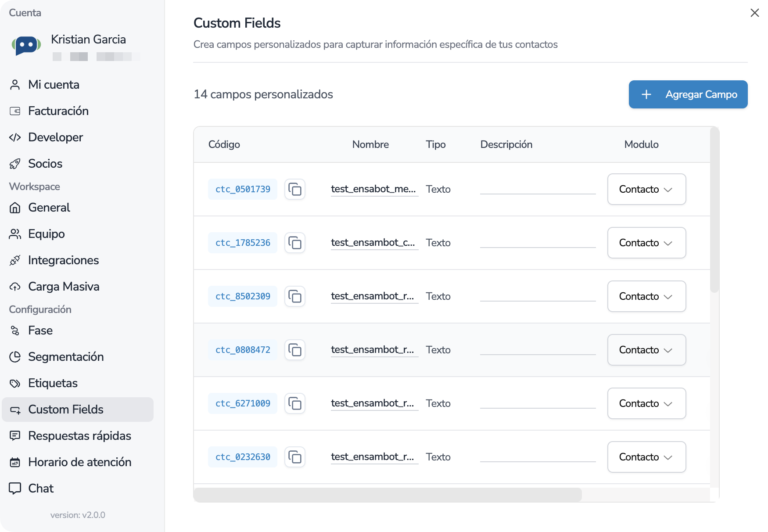This screenshot has height=532, width=768.
Task: Click the version: v2.0.0 label
Action: (x=78, y=515)
